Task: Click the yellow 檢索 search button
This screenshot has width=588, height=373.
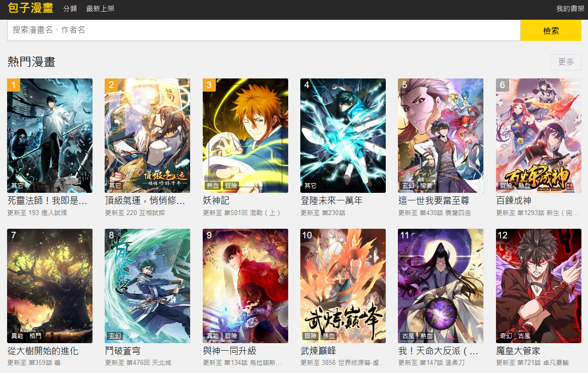Action: point(551,30)
